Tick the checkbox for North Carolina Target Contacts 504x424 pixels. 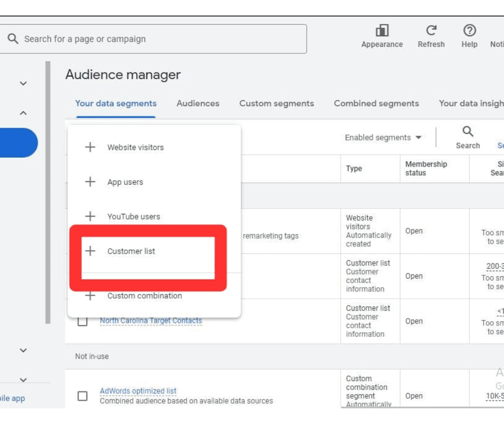(82, 322)
